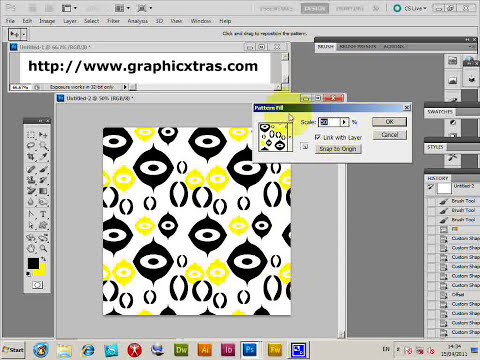Select the Healing Brush tool
Viewport: 480px width, 360px height.
(31, 169)
